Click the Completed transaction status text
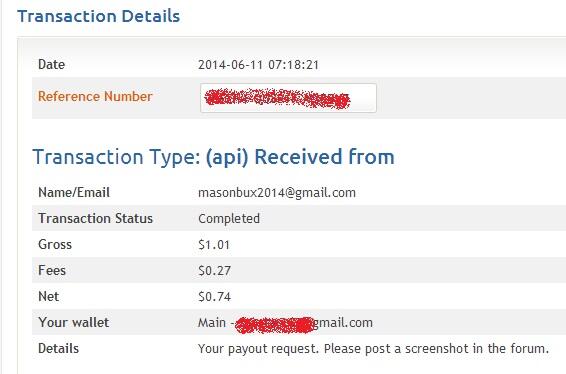The image size is (566, 374). 229,219
